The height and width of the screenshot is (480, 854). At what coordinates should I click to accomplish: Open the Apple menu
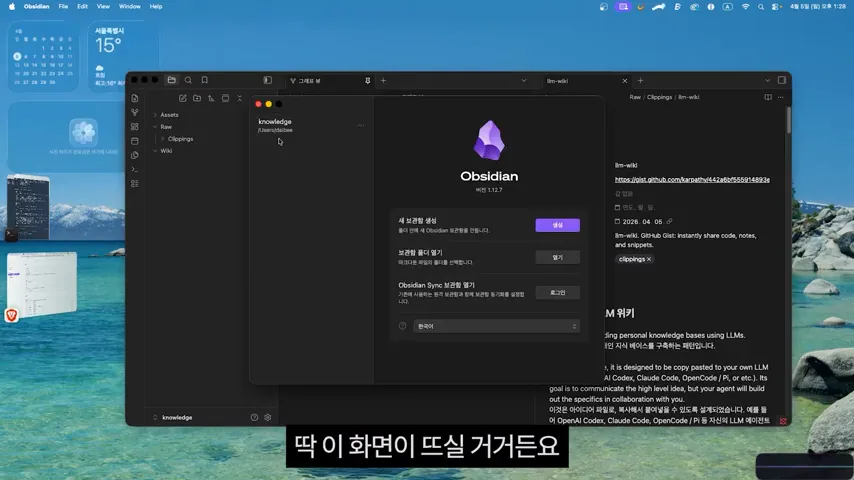(x=12, y=7)
